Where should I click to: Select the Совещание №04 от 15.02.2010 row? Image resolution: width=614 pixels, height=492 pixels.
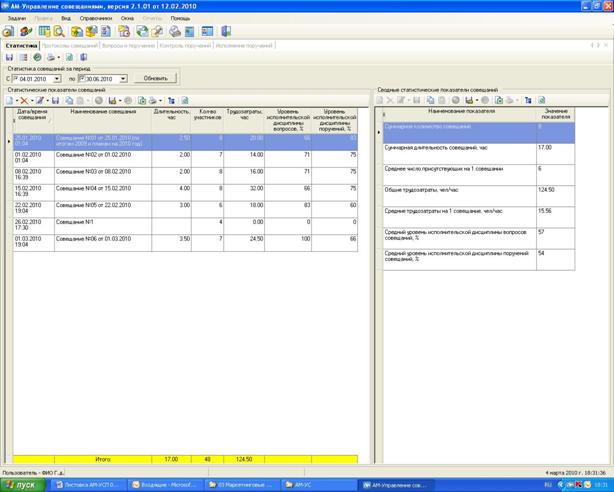pos(100,188)
